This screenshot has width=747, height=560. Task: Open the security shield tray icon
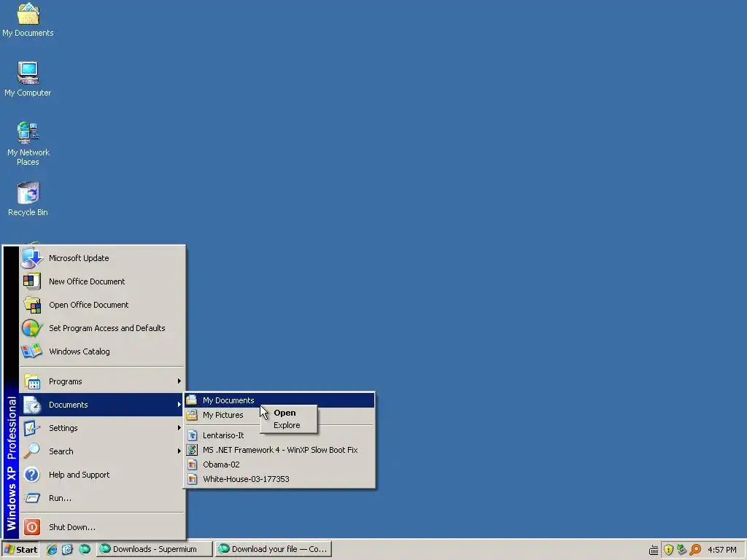tap(668, 550)
